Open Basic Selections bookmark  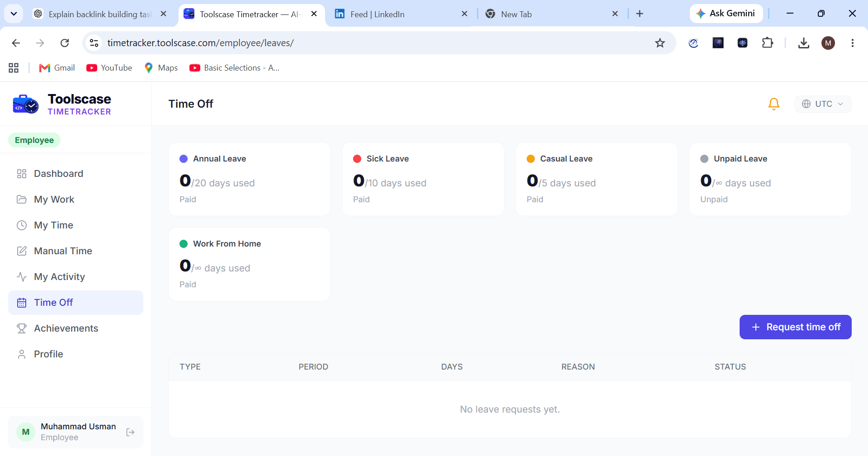coord(235,68)
